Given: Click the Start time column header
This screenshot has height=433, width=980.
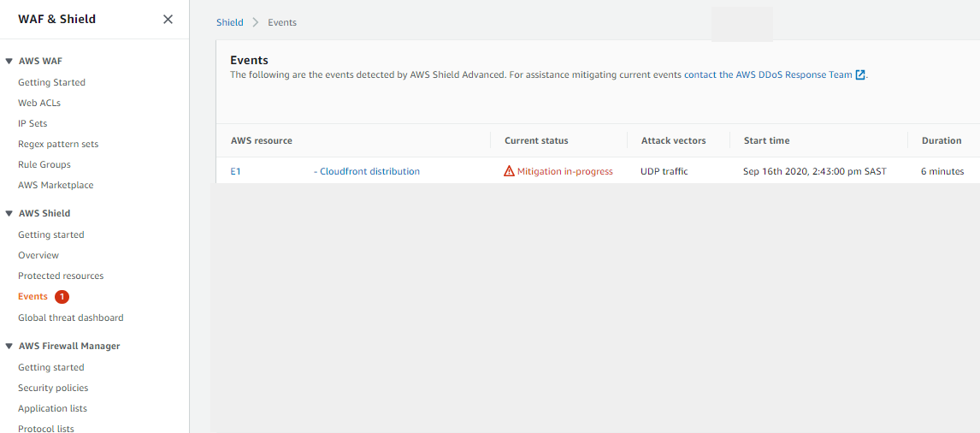Looking at the screenshot, I should coord(766,141).
